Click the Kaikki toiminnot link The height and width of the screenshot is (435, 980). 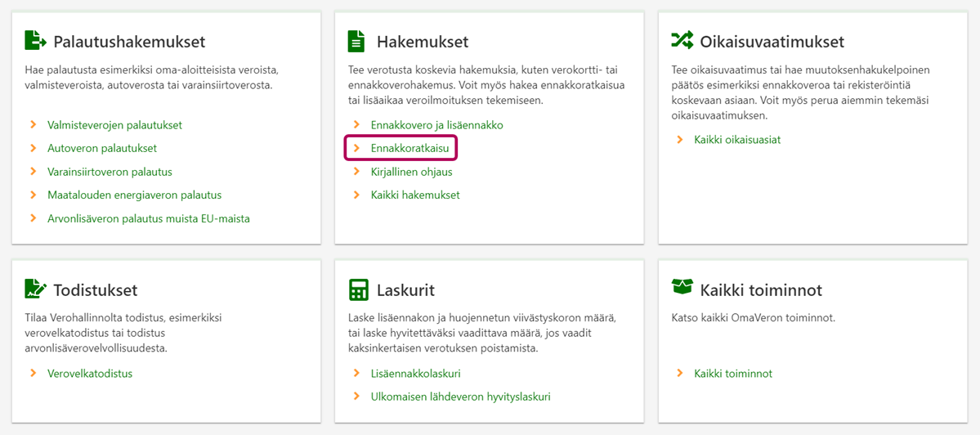(732, 374)
